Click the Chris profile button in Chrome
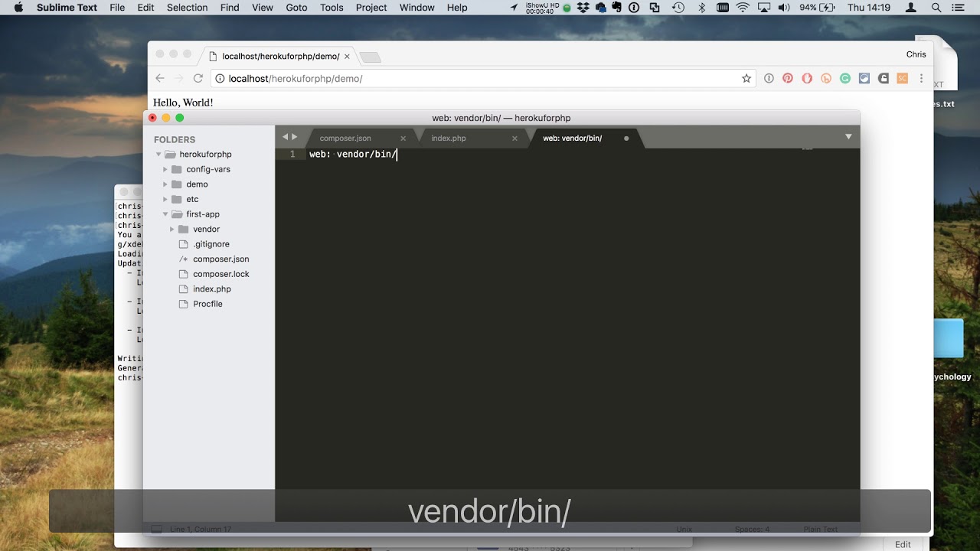 pos(916,54)
